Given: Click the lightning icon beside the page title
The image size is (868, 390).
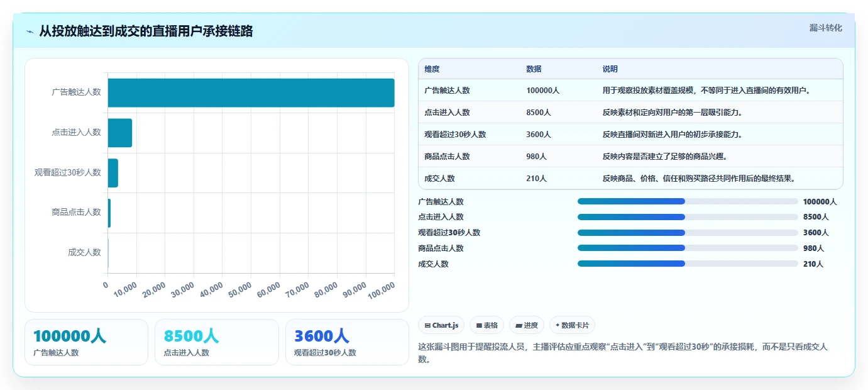Looking at the screenshot, I should (x=30, y=31).
